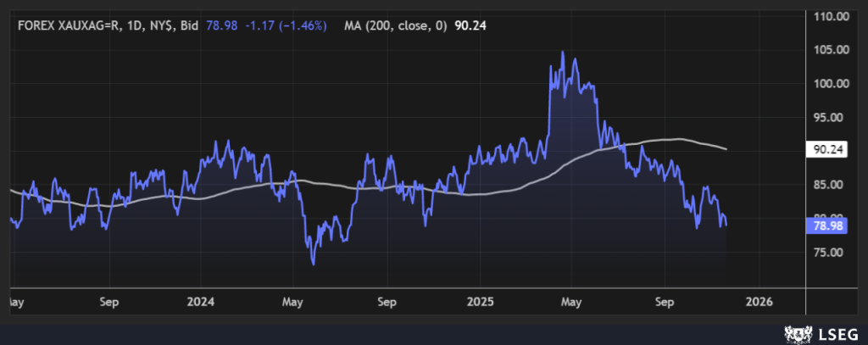The height and width of the screenshot is (345, 868).
Task: Click the 2024 label on the time axis
Action: (x=201, y=301)
